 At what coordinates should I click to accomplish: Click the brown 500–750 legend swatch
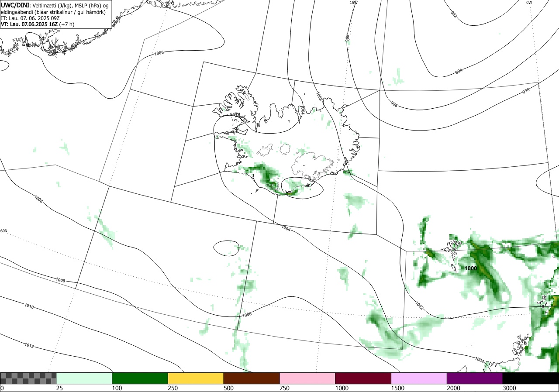click(252, 378)
